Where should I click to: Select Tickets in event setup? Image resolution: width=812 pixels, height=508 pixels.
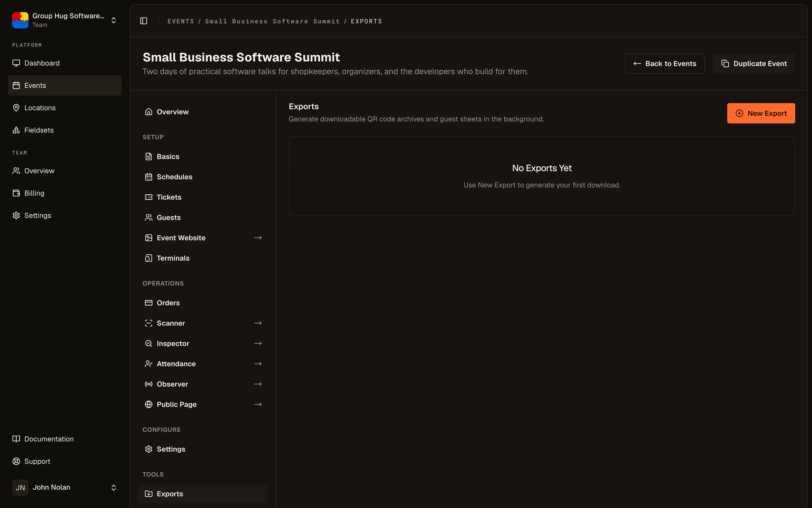pos(203,197)
